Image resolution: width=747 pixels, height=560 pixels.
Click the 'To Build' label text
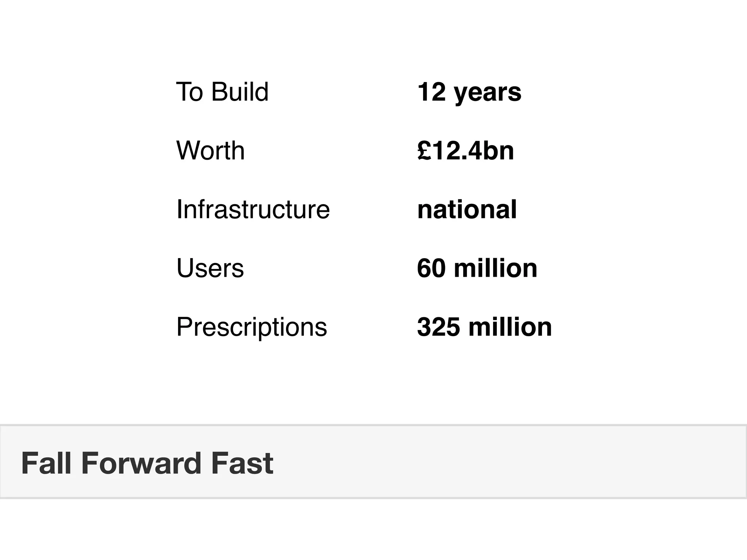coord(222,92)
